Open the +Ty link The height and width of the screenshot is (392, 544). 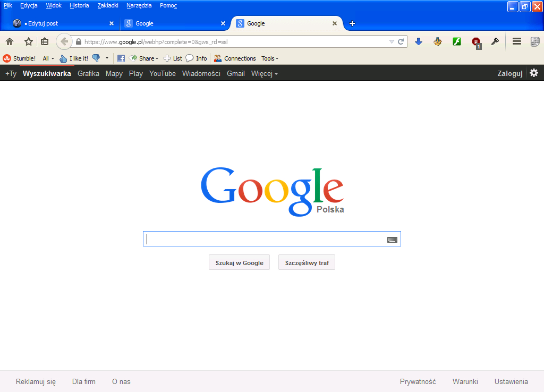click(x=11, y=73)
